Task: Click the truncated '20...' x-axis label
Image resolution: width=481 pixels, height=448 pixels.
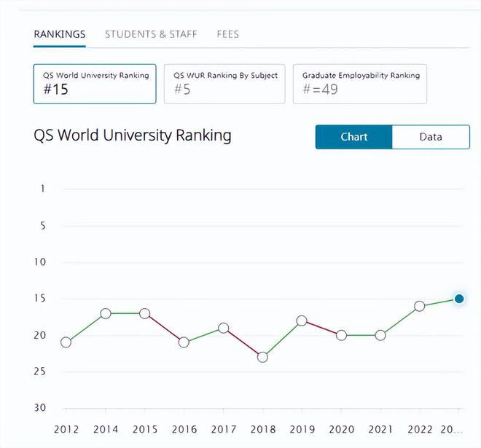Action: 451,429
